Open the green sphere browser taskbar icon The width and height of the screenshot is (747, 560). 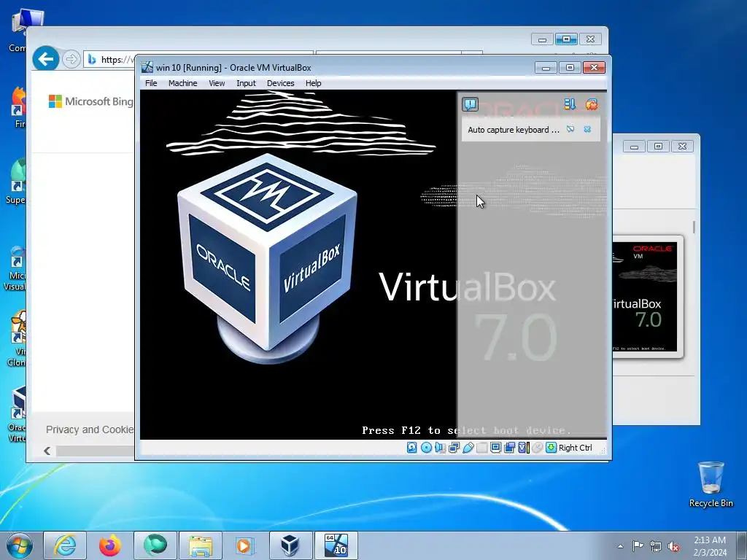tap(155, 545)
